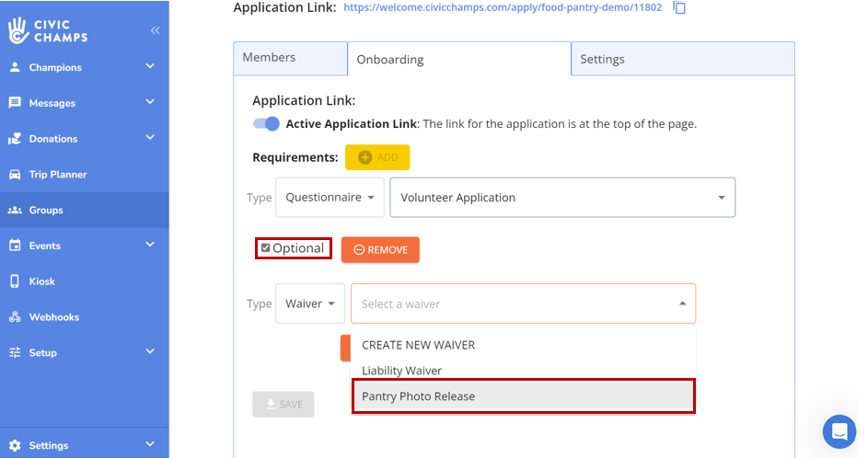The width and height of the screenshot is (868, 458).
Task: Click the Trip Planner car icon
Action: coord(15,175)
